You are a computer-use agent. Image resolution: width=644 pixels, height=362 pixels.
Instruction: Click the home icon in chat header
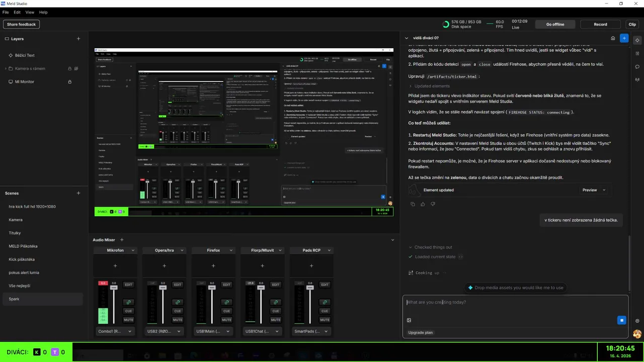point(613,38)
